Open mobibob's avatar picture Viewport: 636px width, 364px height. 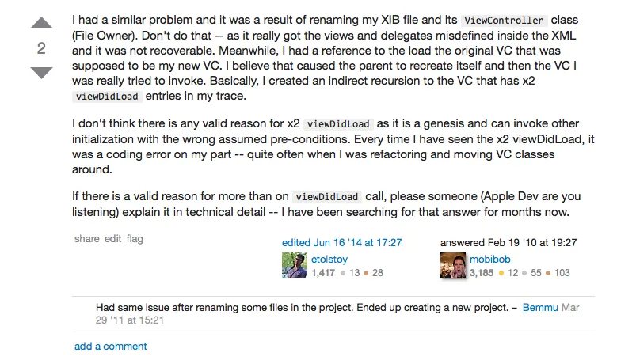[x=452, y=266]
